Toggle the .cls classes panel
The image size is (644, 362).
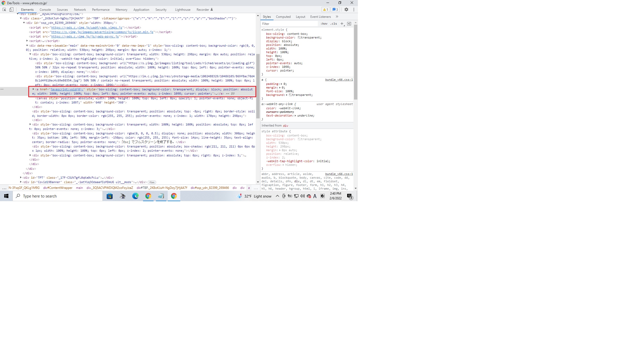click(x=334, y=24)
